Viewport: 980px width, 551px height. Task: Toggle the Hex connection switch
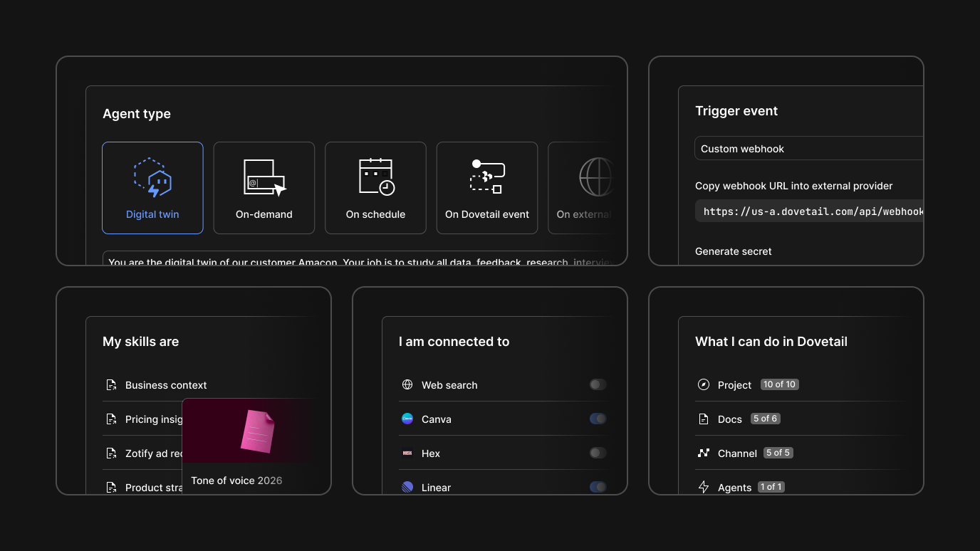[598, 453]
